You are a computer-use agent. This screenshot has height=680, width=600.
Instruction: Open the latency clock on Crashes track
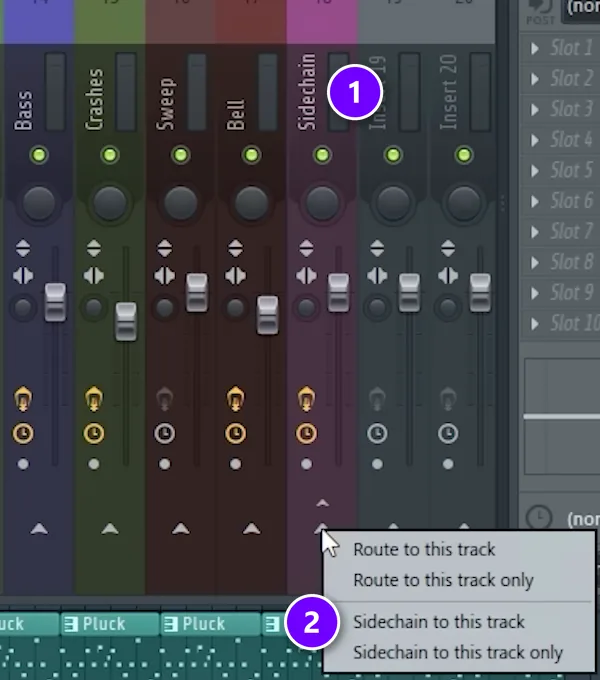pyautogui.click(x=94, y=433)
